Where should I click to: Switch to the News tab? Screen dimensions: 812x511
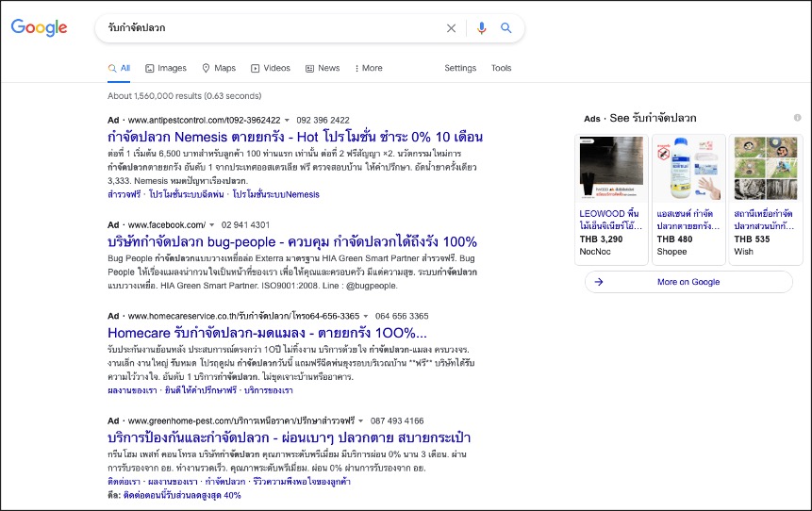(x=323, y=68)
